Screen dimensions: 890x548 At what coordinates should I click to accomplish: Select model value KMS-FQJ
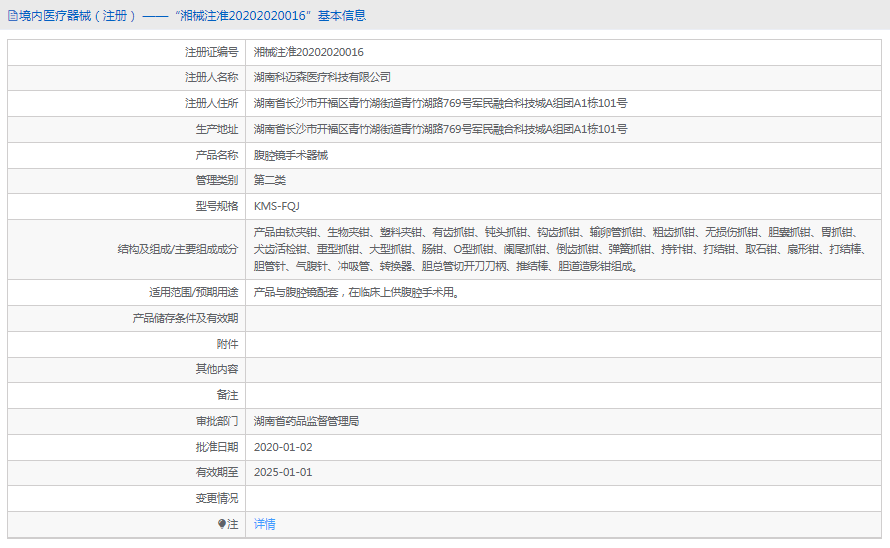point(276,207)
